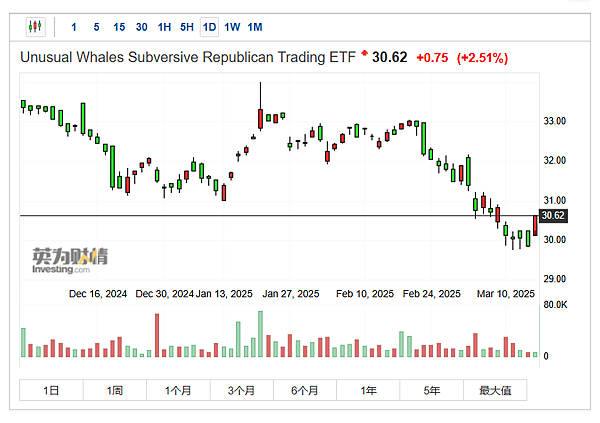Click the 30.62 price label on axis

click(x=553, y=216)
